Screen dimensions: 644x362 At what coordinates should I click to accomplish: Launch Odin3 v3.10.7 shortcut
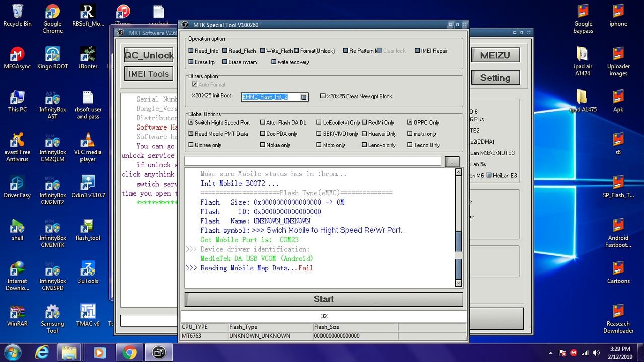pyautogui.click(x=88, y=187)
